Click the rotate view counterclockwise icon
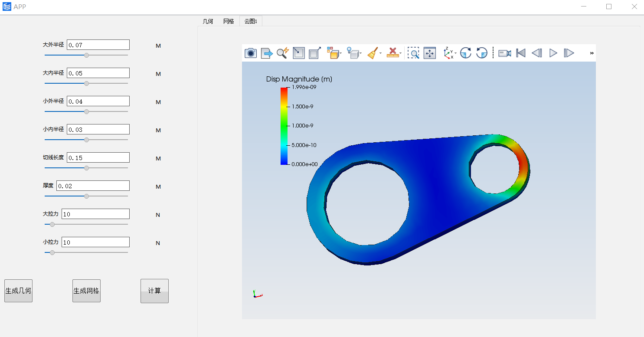The image size is (644, 337). (482, 53)
